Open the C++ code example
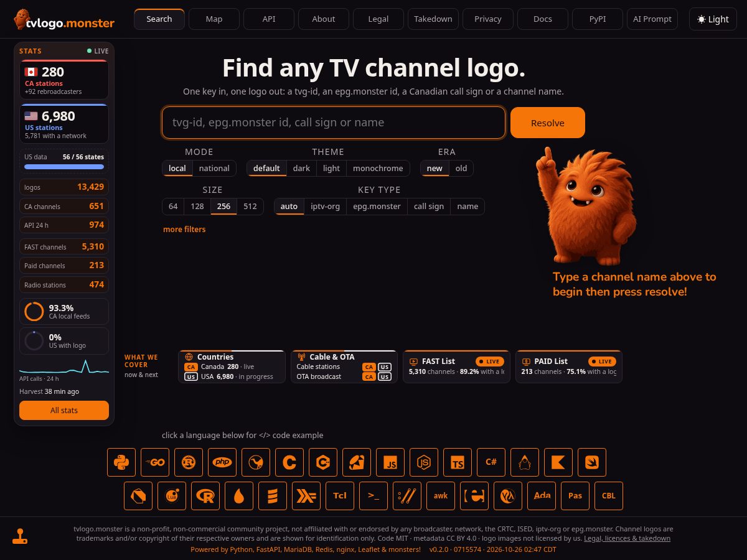 click(323, 462)
